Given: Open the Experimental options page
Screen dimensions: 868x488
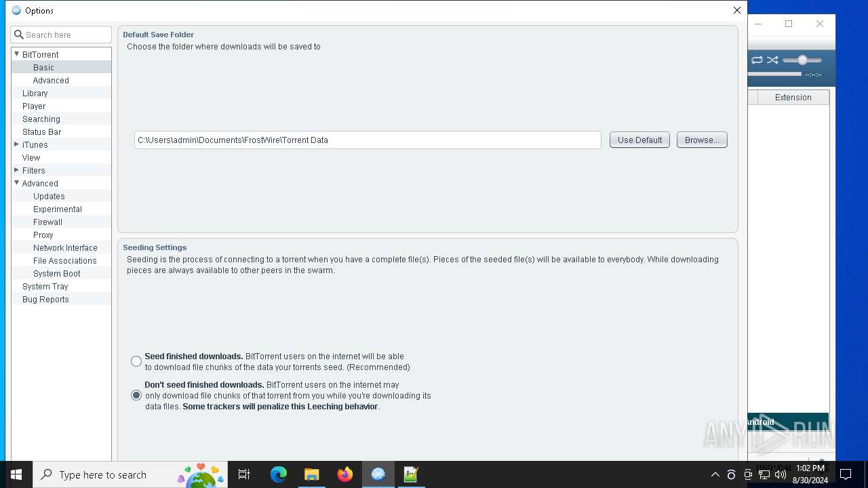Looking at the screenshot, I should (57, 209).
